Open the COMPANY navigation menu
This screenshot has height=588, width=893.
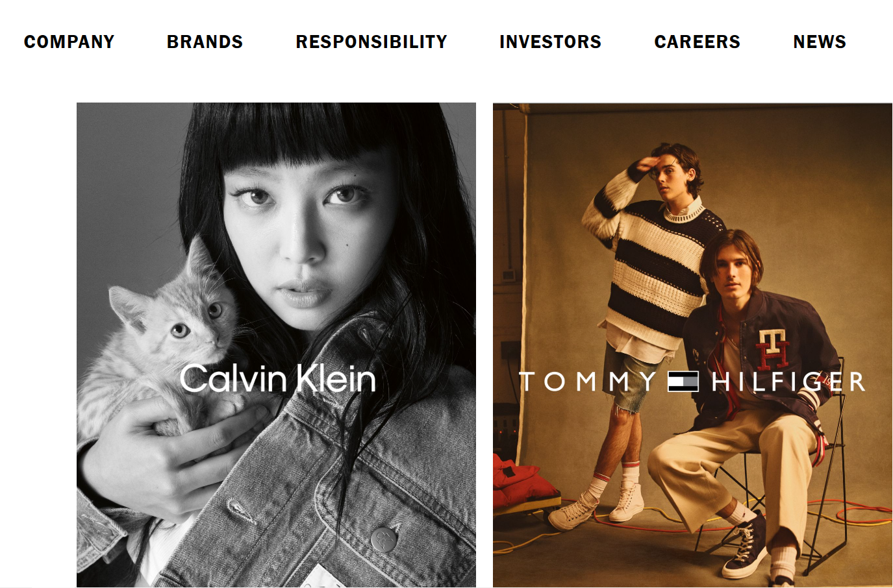pos(69,42)
